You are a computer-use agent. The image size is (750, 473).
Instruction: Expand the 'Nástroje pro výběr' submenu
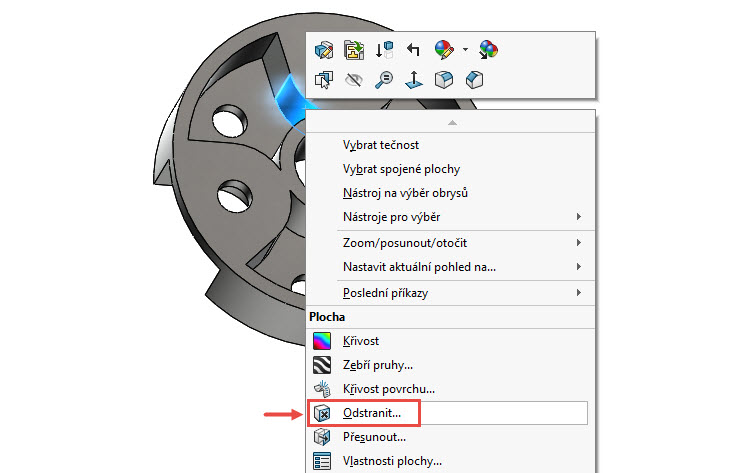tap(451, 217)
